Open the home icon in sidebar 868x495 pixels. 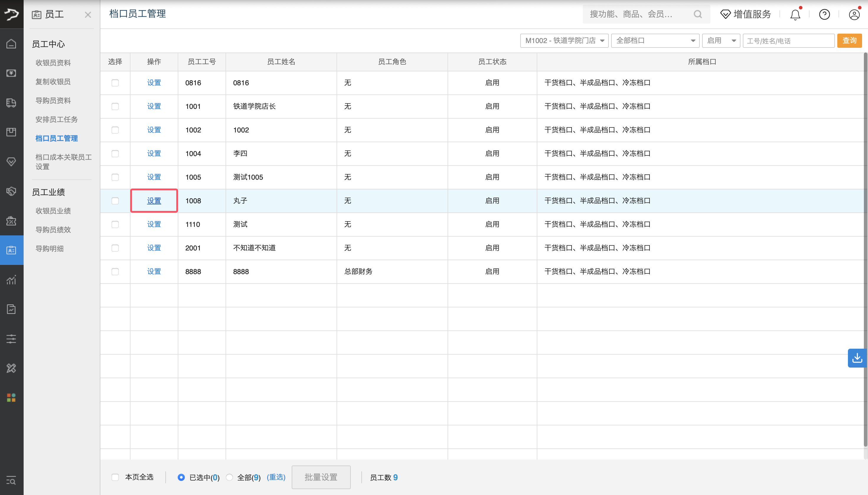pos(11,44)
